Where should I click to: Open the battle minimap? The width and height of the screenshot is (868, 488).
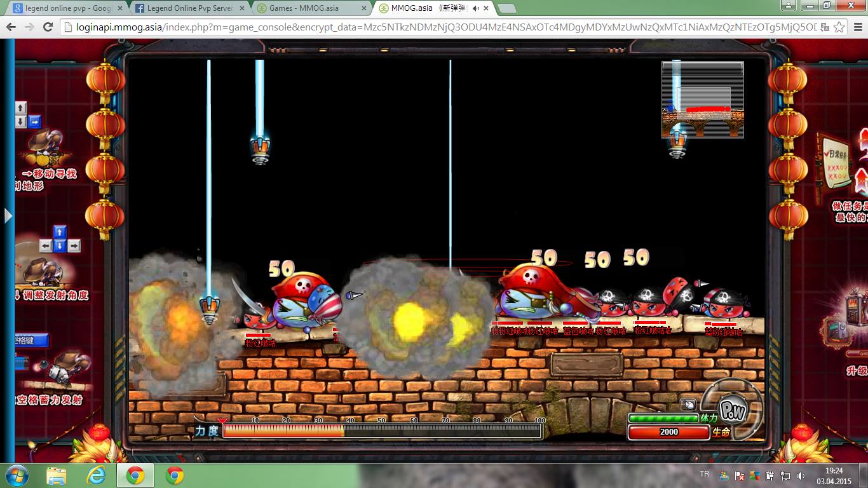[702, 99]
